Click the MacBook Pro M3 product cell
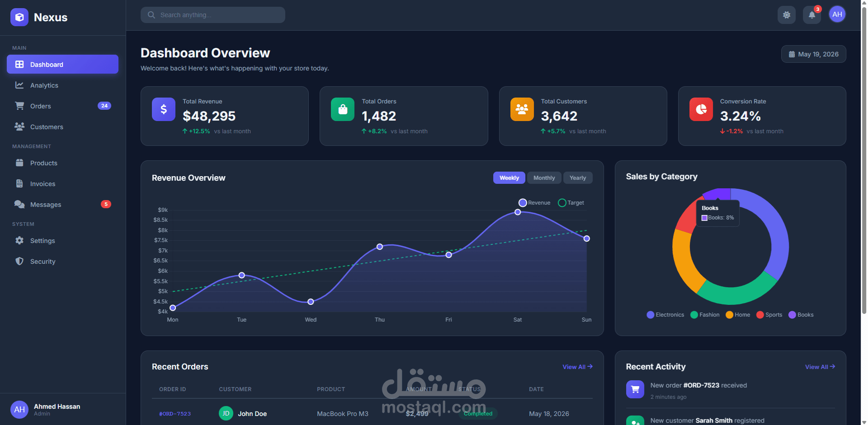This screenshot has height=425, width=868. point(343,414)
